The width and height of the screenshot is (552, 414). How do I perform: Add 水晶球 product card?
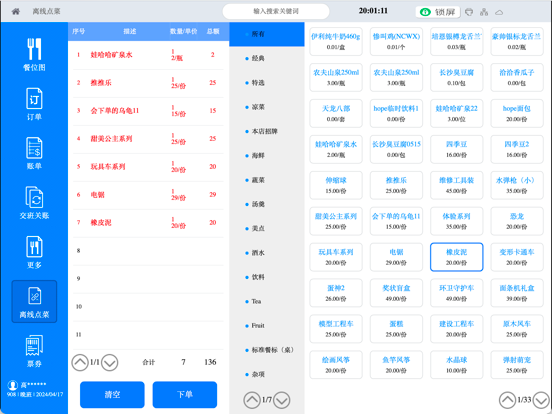tap(457, 365)
